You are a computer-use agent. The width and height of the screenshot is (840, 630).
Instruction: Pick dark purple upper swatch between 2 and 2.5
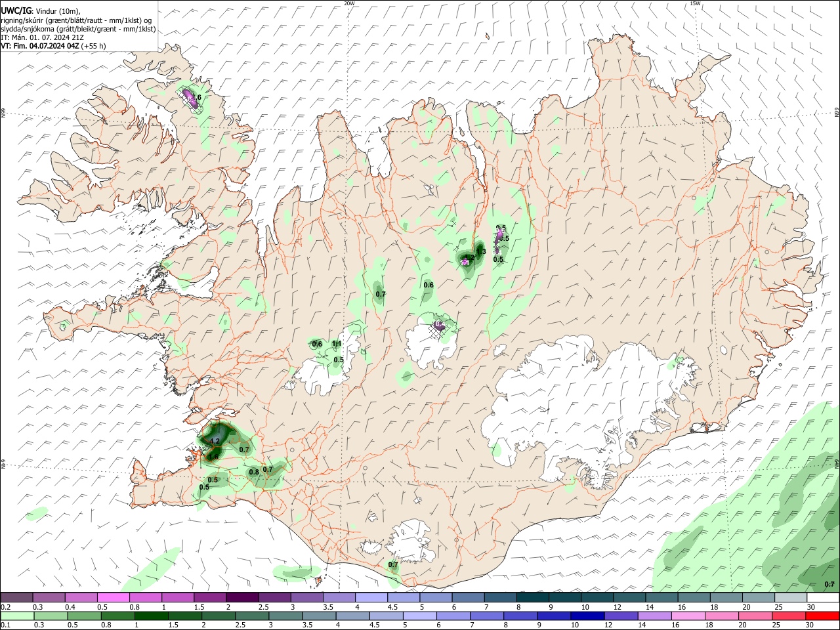point(242,597)
